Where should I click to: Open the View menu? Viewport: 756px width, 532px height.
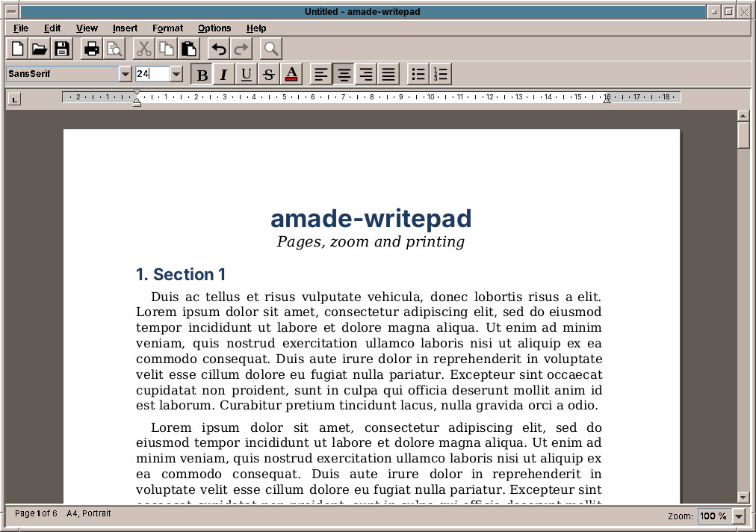pyautogui.click(x=87, y=28)
